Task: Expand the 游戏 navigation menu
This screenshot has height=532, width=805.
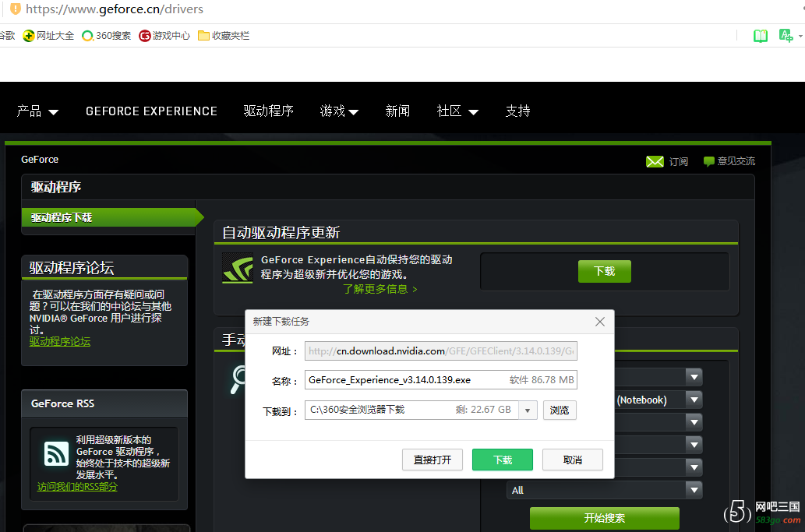Action: [339, 111]
